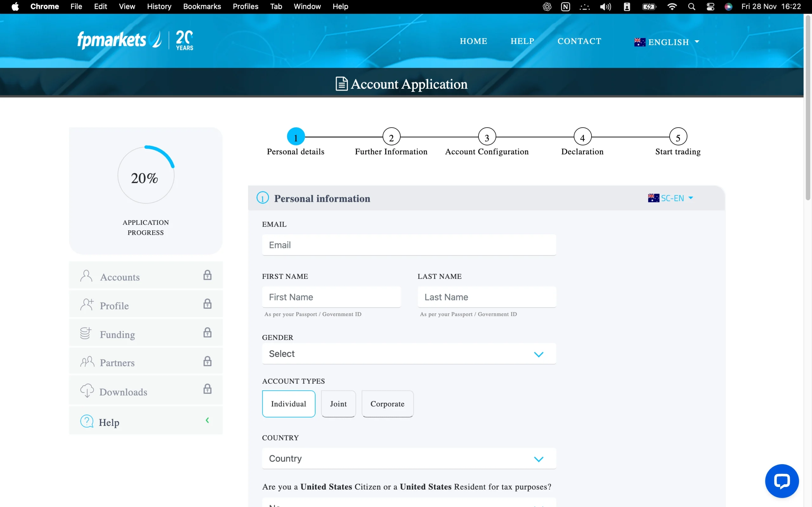Select the Corporate account type
This screenshot has height=507, width=812.
[387, 404]
